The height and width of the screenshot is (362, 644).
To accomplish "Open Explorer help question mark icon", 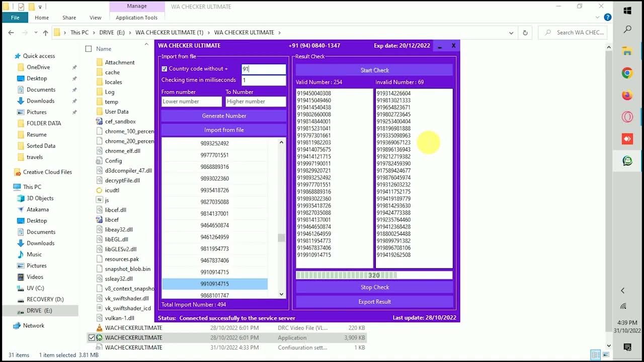I will (607, 17).
